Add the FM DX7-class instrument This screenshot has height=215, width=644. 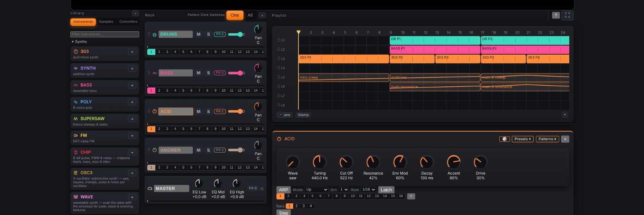click(132, 135)
